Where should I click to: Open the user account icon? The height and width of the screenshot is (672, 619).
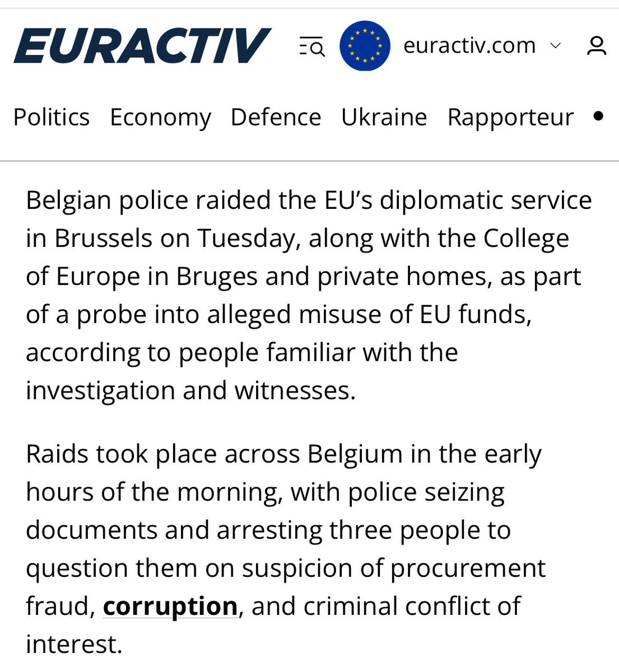pos(597,46)
